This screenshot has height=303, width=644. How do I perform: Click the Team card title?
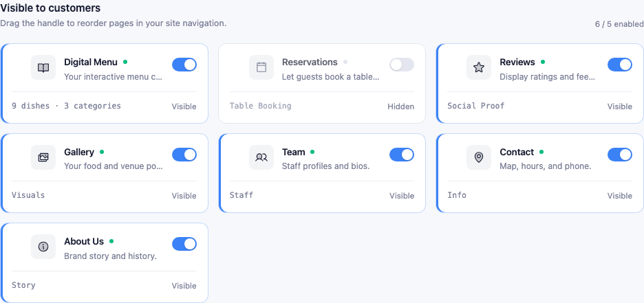[294, 152]
